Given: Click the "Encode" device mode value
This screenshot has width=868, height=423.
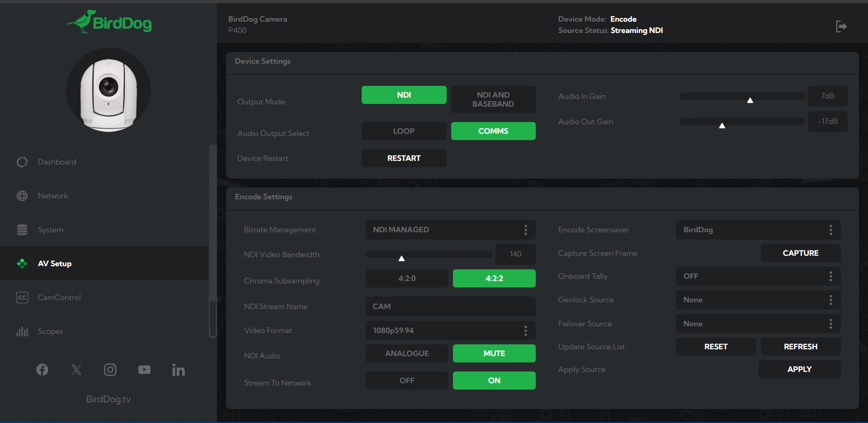Looking at the screenshot, I should pos(623,19).
